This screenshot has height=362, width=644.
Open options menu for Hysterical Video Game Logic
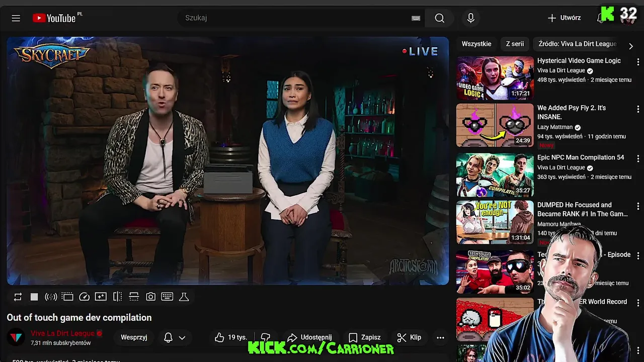coord(638,61)
